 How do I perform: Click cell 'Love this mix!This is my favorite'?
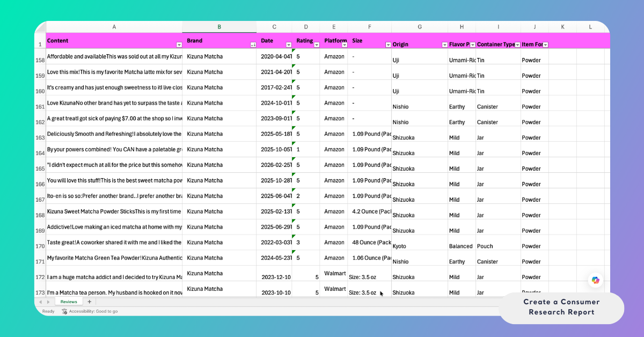(x=114, y=72)
